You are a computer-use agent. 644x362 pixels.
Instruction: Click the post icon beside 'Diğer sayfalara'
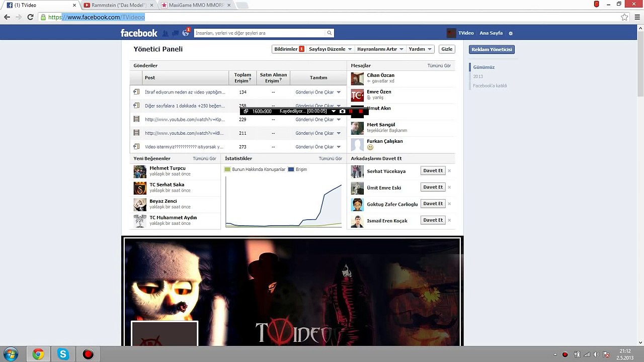(x=136, y=106)
